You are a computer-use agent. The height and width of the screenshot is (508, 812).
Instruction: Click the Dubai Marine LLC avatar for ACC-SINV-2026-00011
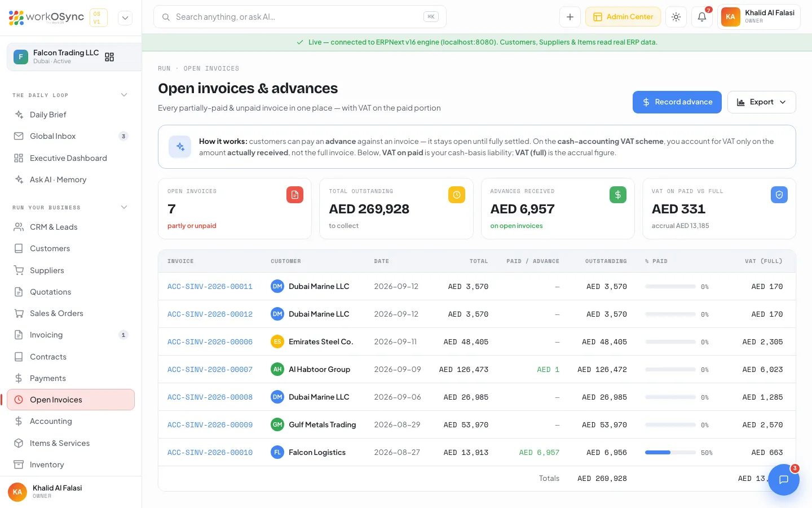(277, 286)
